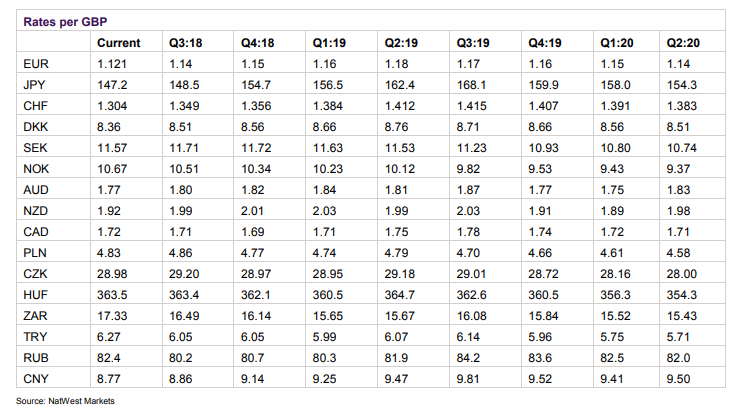The image size is (740, 410).
Task: Select the JPY Q3:19 value 168.1
Action: (472, 85)
